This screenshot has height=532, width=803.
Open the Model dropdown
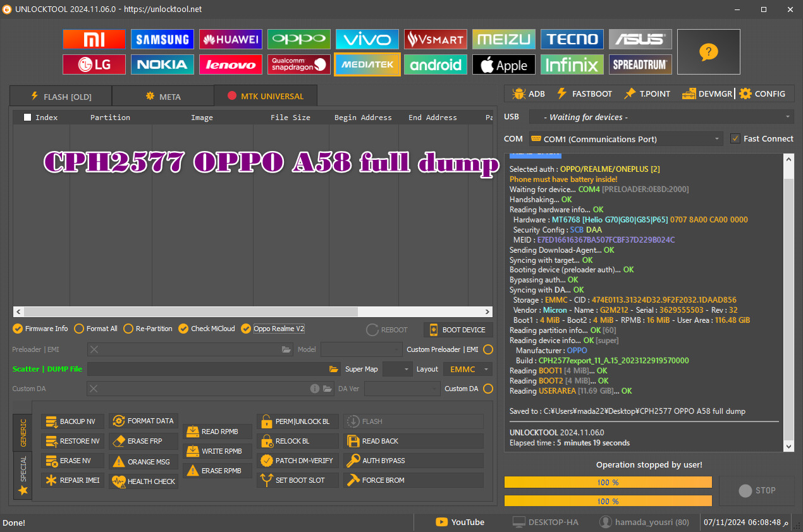(x=361, y=349)
